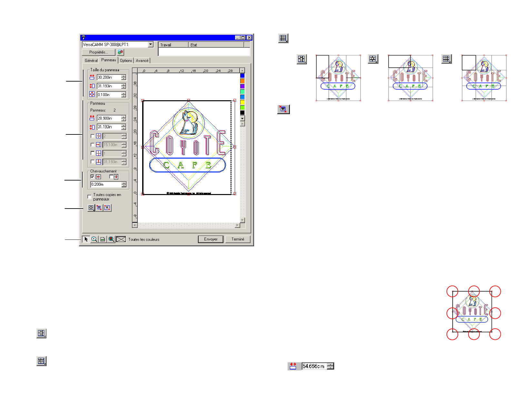
Task: Expand the color palette down arrow
Action: (242, 119)
